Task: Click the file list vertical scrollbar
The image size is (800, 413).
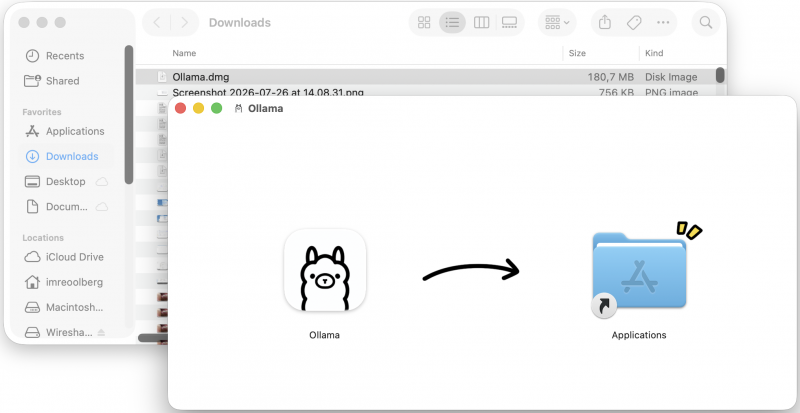Action: coord(720,75)
